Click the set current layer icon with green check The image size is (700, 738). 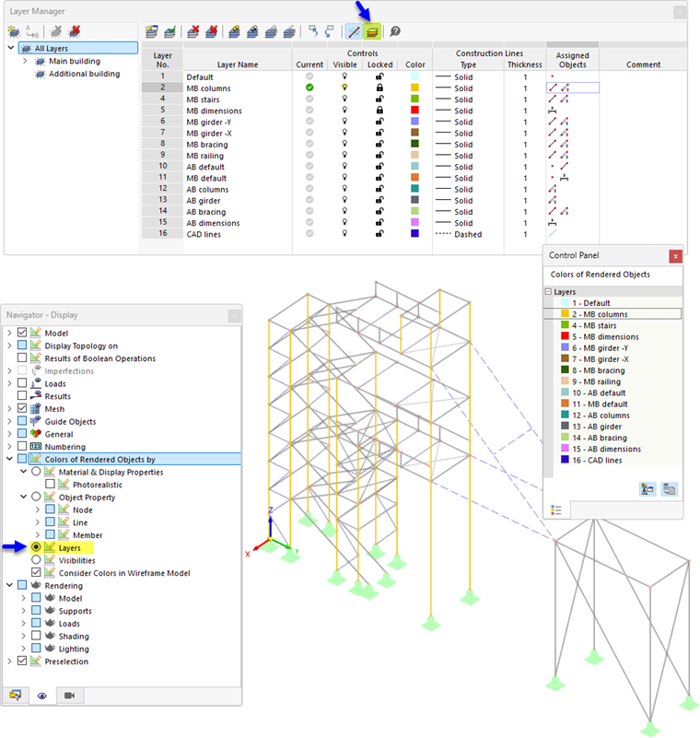coord(169,31)
